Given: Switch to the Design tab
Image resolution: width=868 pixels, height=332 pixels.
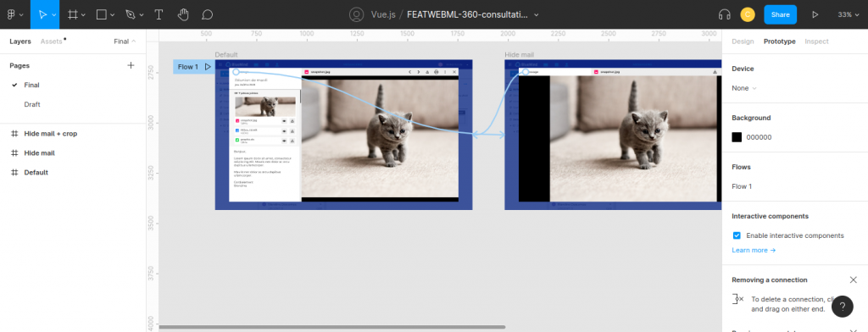Looking at the screenshot, I should tap(743, 41).
